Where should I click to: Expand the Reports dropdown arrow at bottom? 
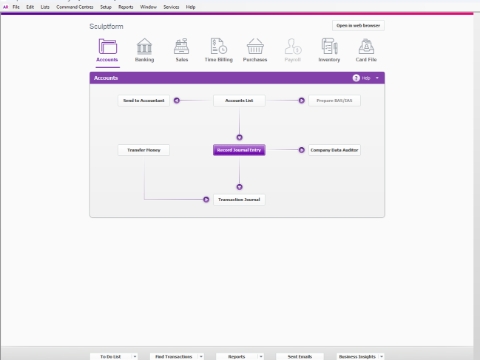[x=261, y=357]
